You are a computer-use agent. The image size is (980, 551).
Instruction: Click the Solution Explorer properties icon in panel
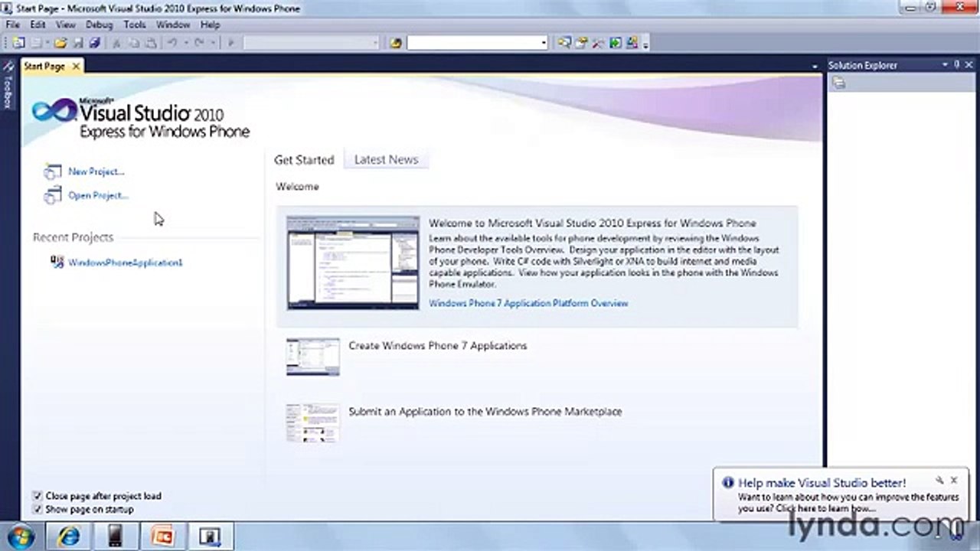pos(839,83)
